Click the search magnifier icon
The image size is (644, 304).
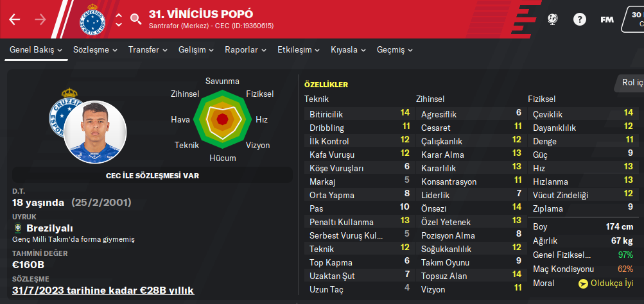click(x=135, y=19)
